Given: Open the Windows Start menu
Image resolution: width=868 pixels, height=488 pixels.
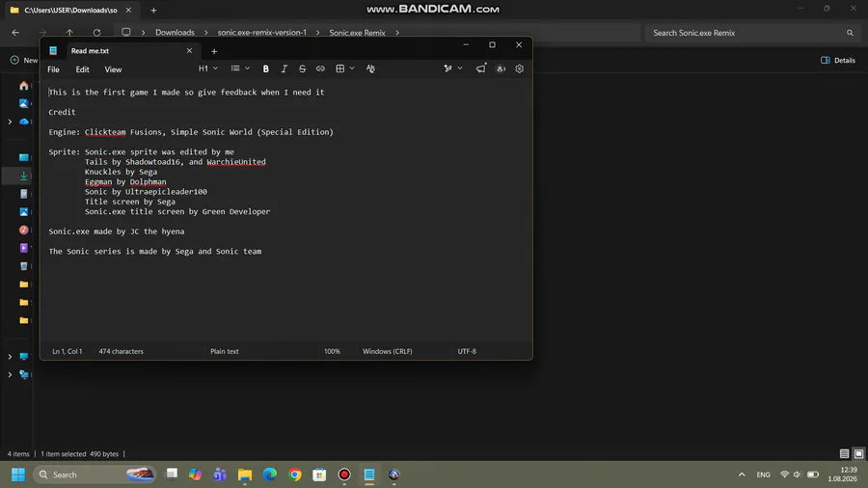Looking at the screenshot, I should coord(18,474).
